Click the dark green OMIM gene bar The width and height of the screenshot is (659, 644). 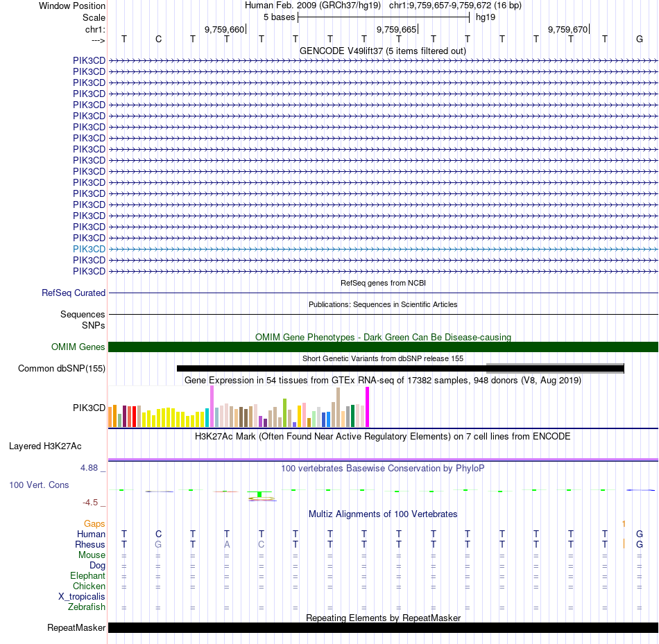click(384, 347)
